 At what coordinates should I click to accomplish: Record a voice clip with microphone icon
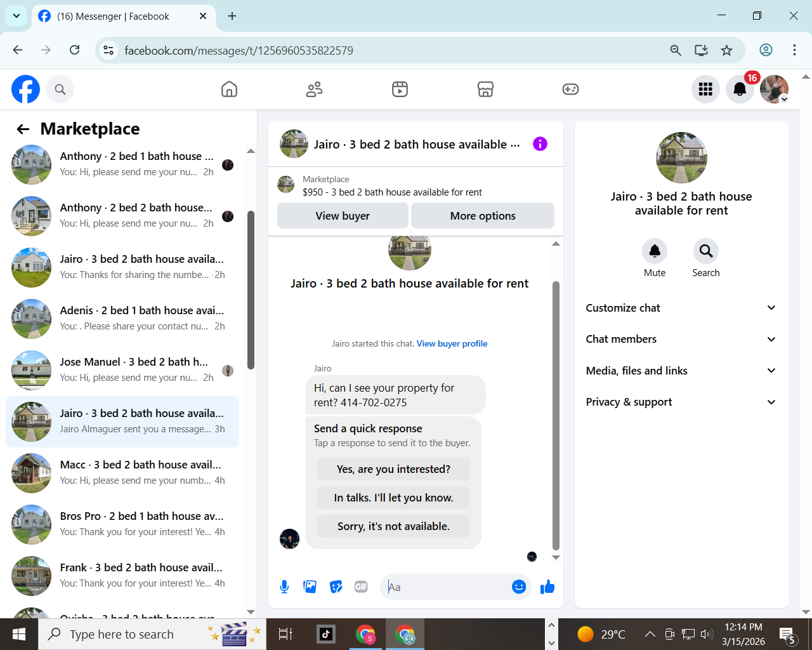284,587
